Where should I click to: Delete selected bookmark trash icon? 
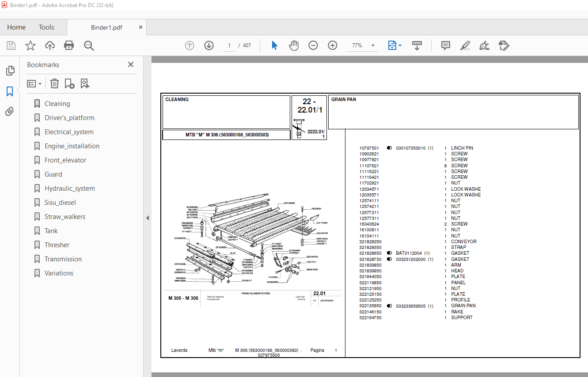click(x=54, y=83)
